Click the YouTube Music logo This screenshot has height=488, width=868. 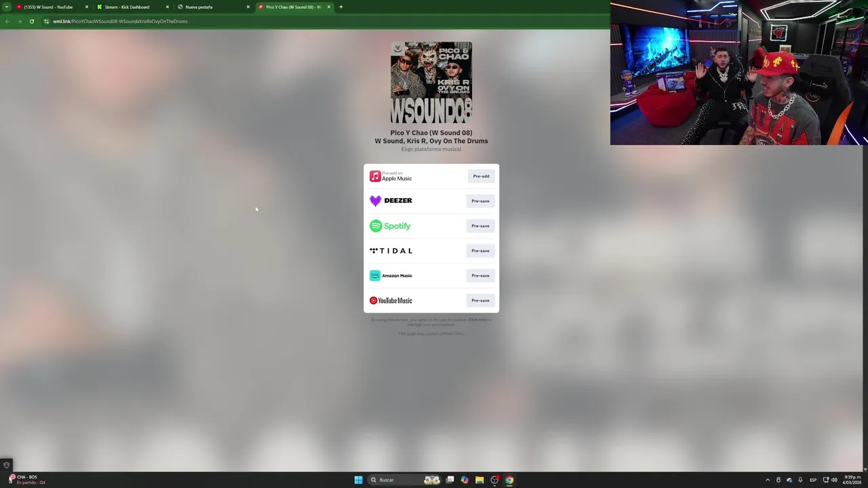click(391, 300)
